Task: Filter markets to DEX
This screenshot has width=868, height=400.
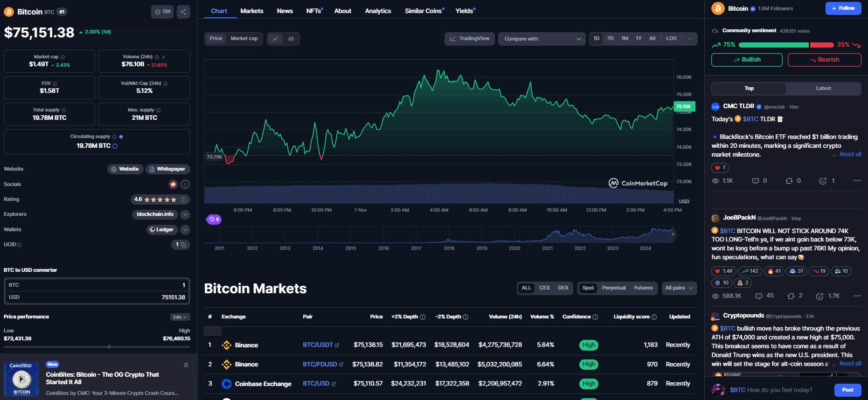Action: 563,288
